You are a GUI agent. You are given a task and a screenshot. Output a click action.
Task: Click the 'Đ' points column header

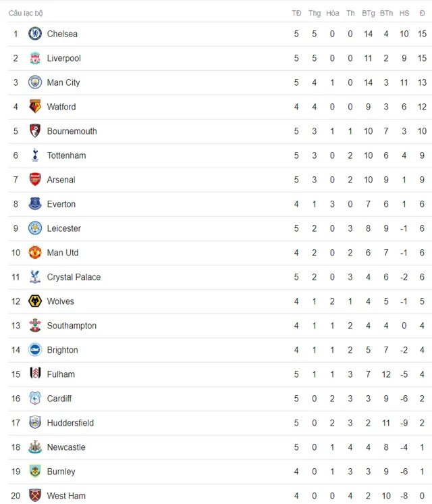pos(422,14)
